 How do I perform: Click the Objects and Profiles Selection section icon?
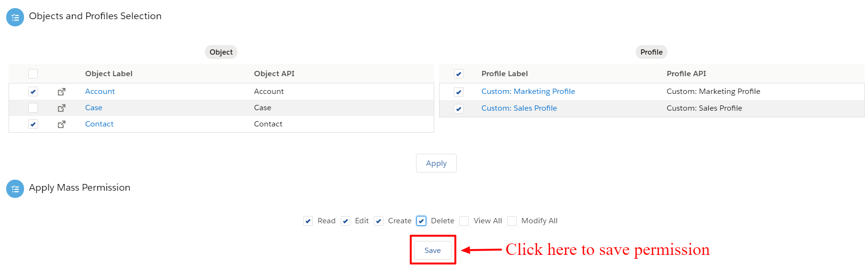pos(15,17)
